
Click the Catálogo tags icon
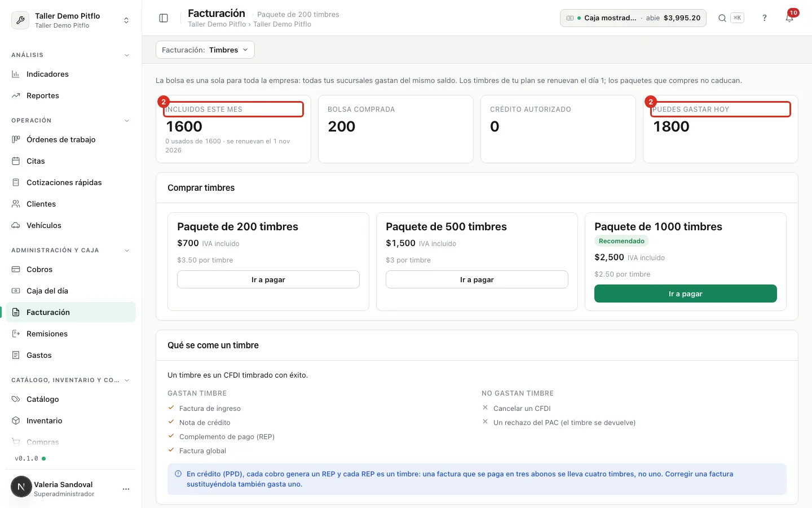[x=16, y=399]
